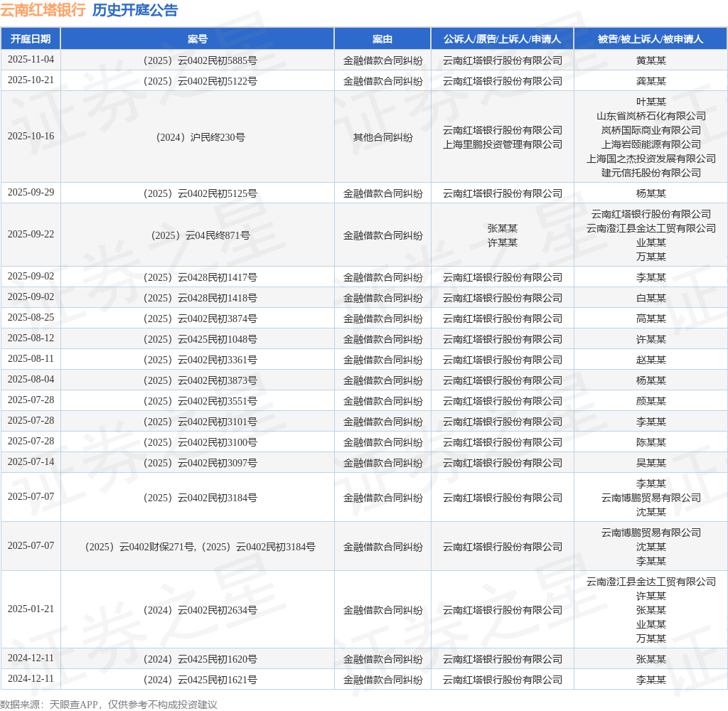
Task: Select case number (2025)云0402民初3100号
Action: coord(200,442)
